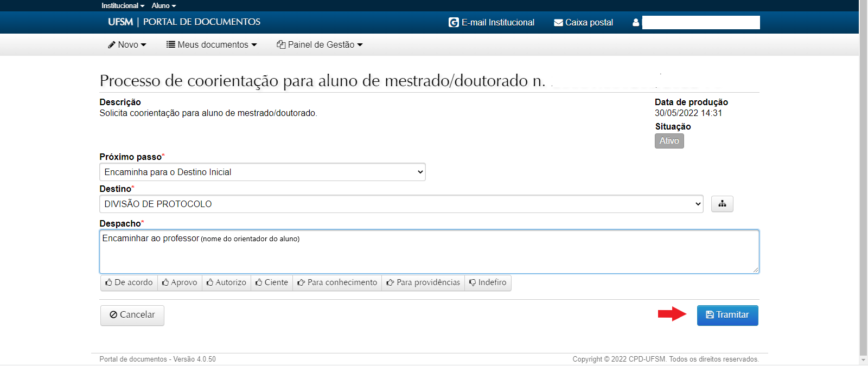Open Caixa postal mailbox
This screenshot has width=868, height=367.
[x=583, y=23]
